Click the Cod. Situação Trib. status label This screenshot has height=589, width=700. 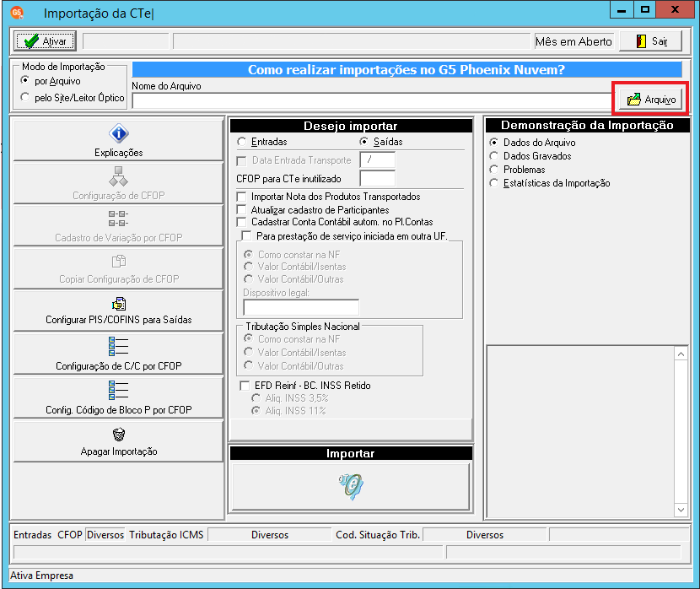point(378,534)
